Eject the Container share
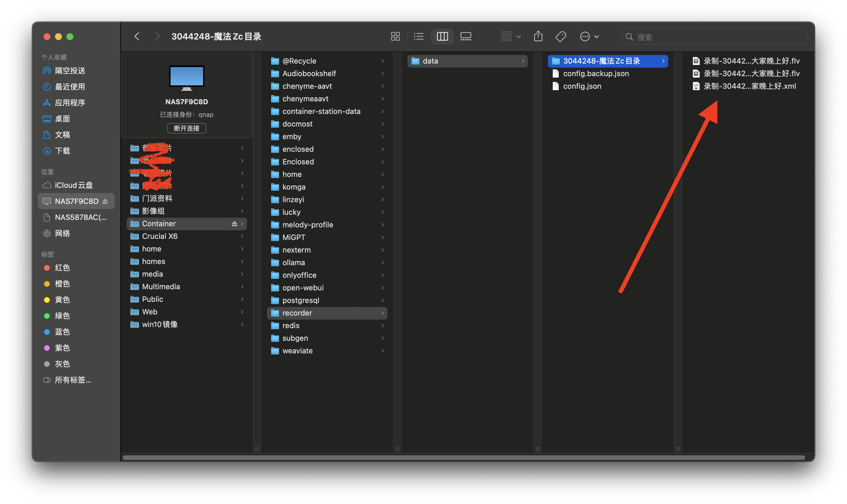 click(x=234, y=223)
